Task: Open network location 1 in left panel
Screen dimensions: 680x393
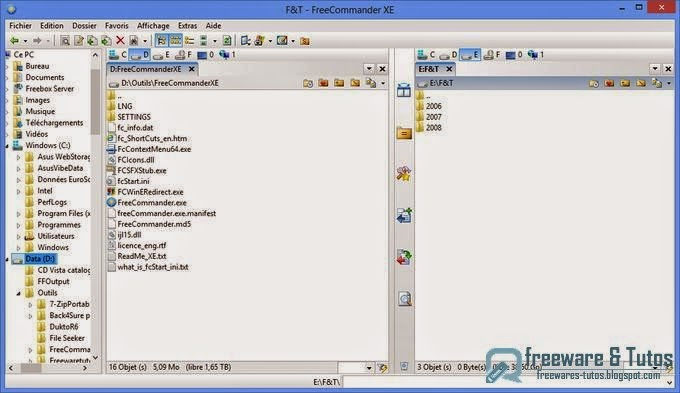Action: pos(227,55)
